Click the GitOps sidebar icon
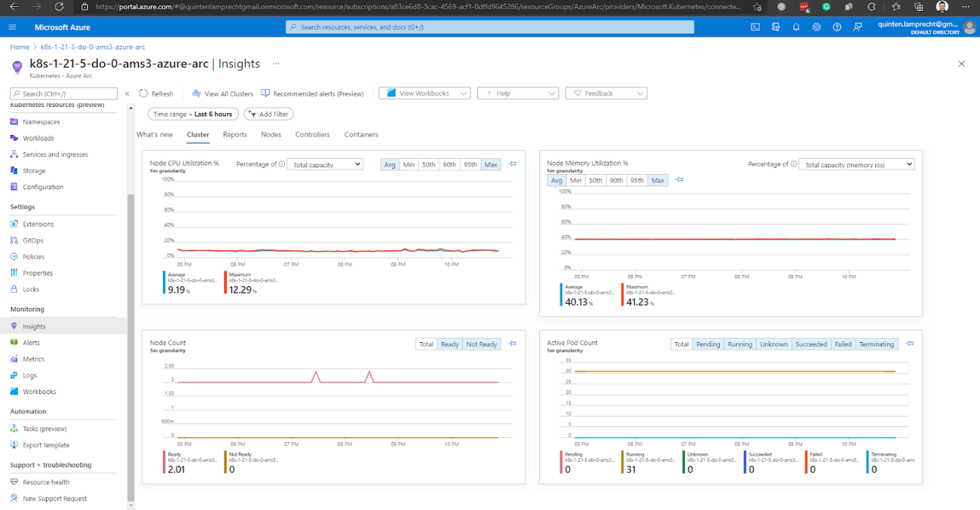This screenshot has height=510, width=980. (14, 241)
